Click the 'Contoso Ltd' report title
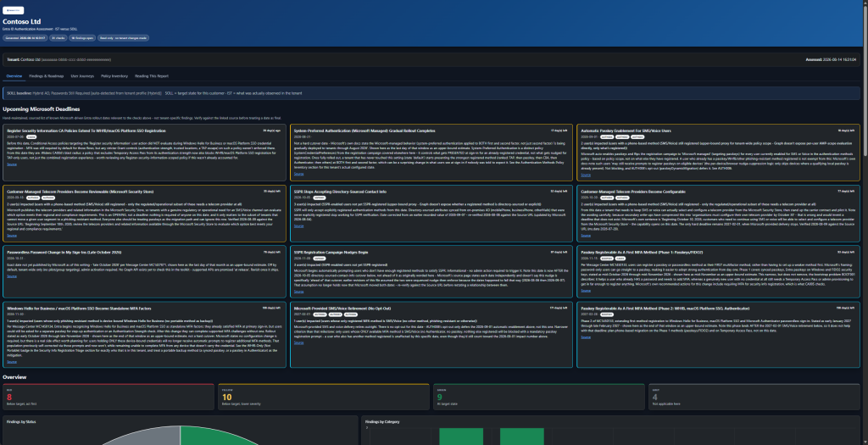This screenshot has height=445, width=868. tap(21, 21)
